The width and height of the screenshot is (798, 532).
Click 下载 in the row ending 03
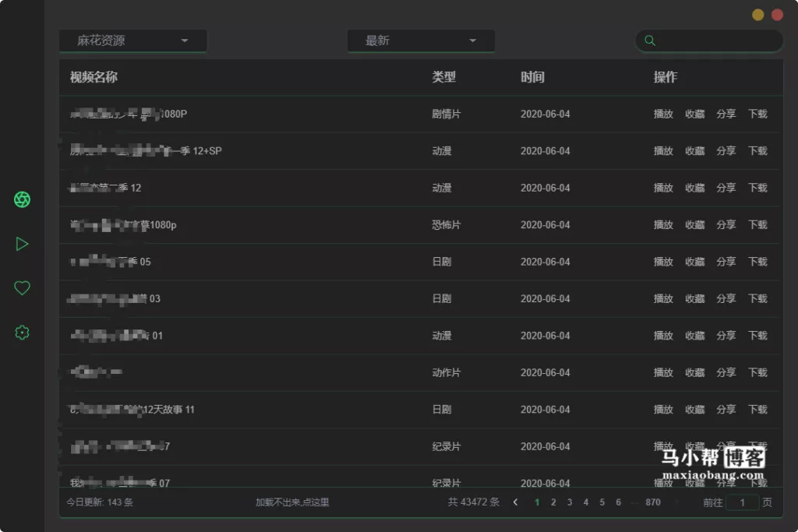point(757,298)
